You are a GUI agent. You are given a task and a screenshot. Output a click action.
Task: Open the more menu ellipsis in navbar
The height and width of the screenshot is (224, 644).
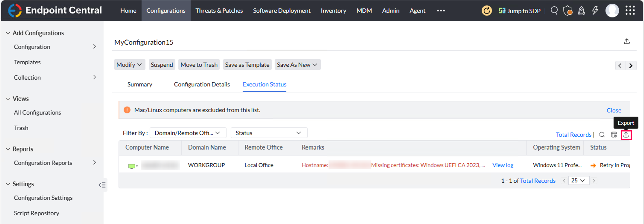pyautogui.click(x=441, y=10)
